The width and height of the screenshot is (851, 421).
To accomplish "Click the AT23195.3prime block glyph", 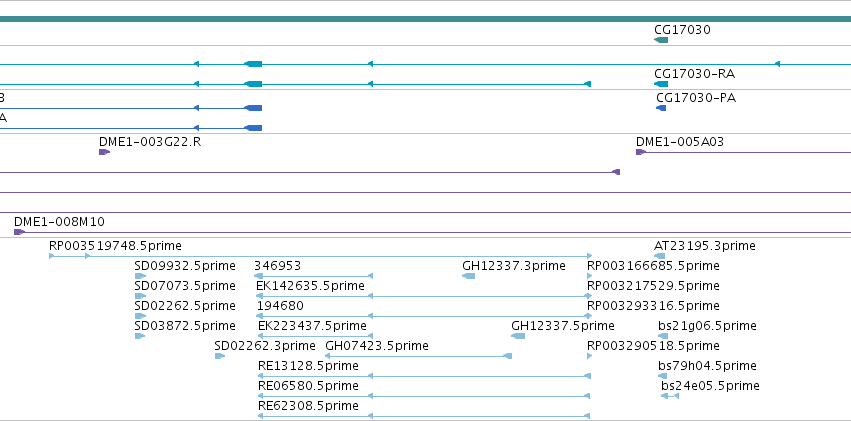I will click(x=659, y=256).
